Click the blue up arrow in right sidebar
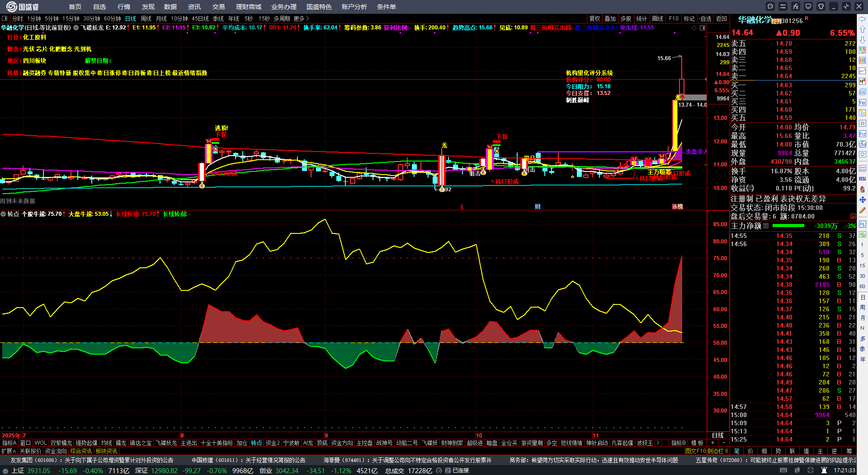Screen dimensions: 868x475 pyautogui.click(x=863, y=29)
